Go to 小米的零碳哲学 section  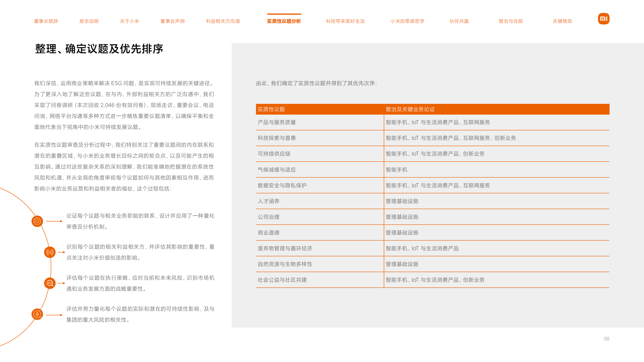[x=407, y=21]
